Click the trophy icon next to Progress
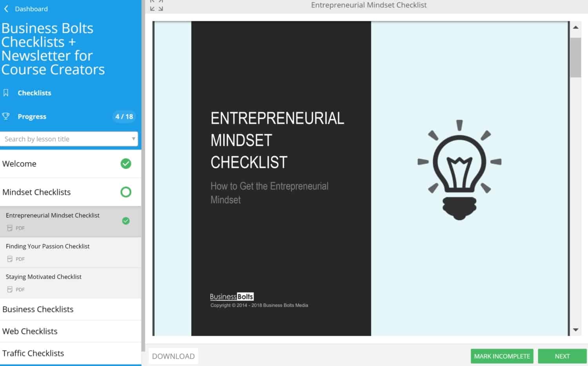The width and height of the screenshot is (588, 366). coord(6,116)
